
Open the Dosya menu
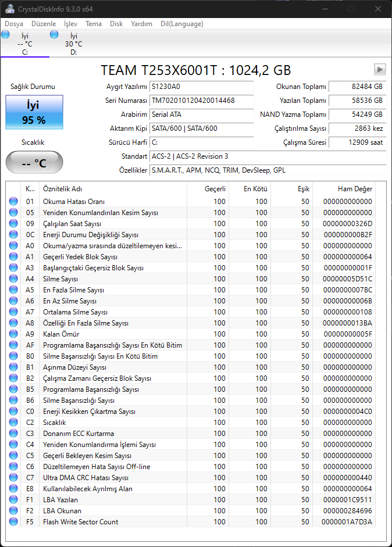14,24
